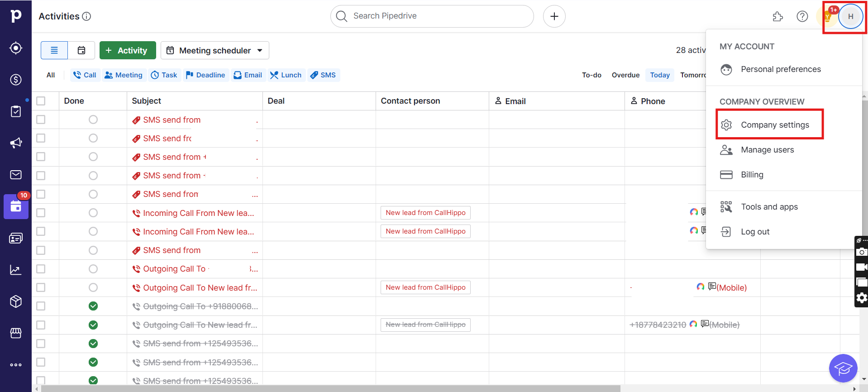Screen dimensions: 868x392
Task: Open the Marketplace store sidebar icon
Action: (16, 333)
